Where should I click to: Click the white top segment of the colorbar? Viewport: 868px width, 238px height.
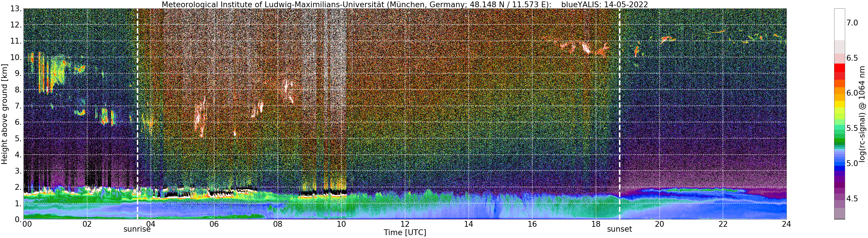839,24
